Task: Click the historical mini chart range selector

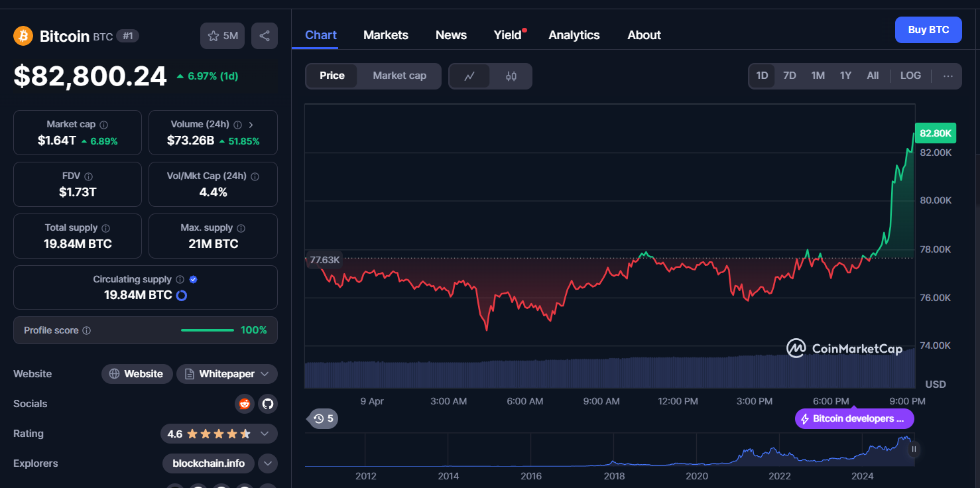Action: [x=610, y=451]
